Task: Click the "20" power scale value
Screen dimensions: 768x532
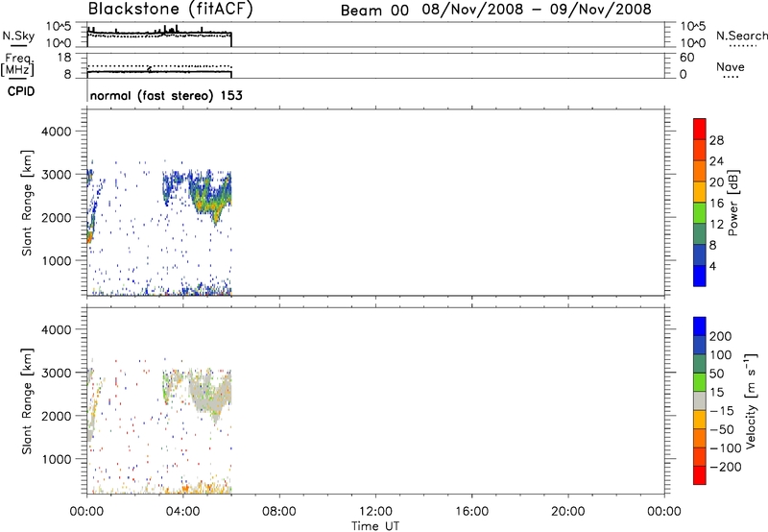Action: point(716,182)
